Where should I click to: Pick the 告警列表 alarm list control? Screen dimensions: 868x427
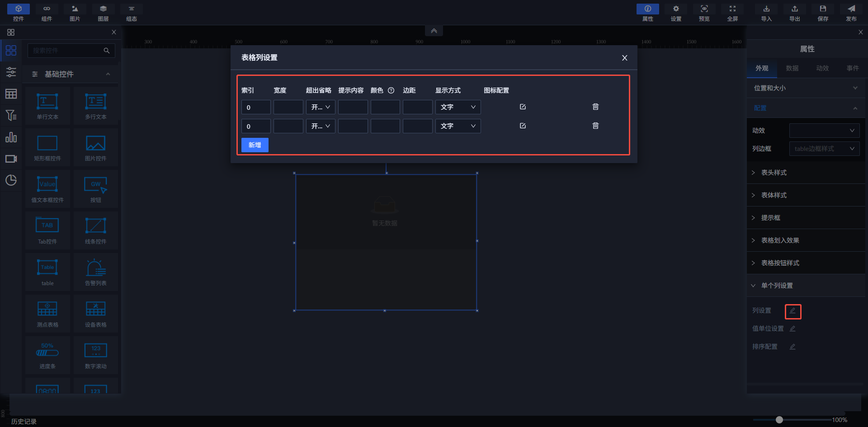point(96,272)
